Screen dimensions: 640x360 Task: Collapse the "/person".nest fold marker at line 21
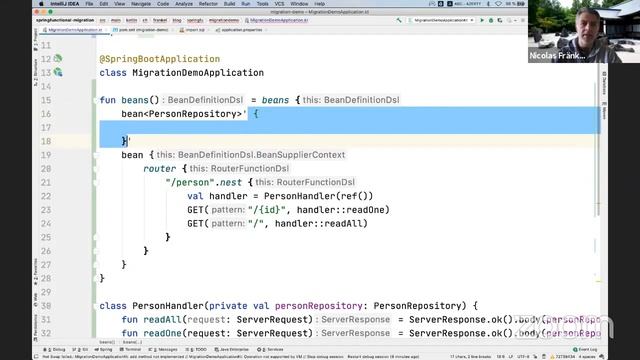(96, 182)
